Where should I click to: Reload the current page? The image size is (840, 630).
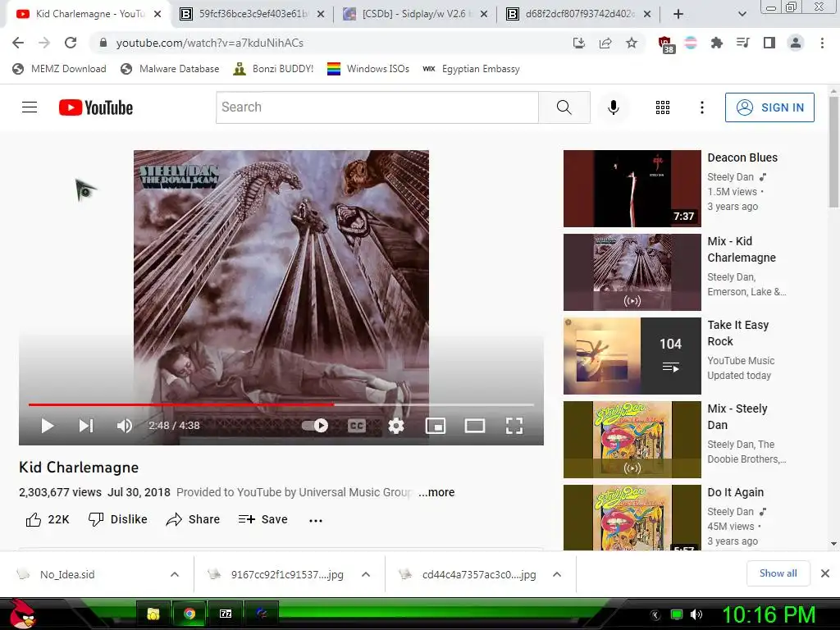71,43
